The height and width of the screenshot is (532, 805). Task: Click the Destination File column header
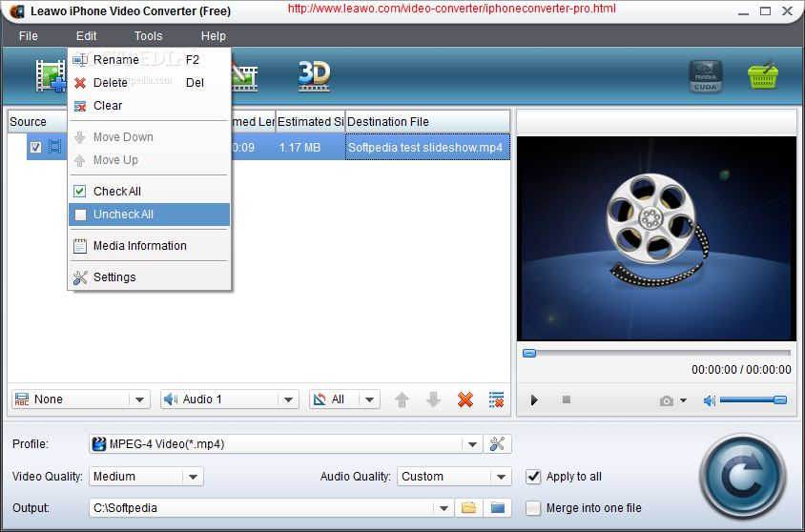coord(427,122)
